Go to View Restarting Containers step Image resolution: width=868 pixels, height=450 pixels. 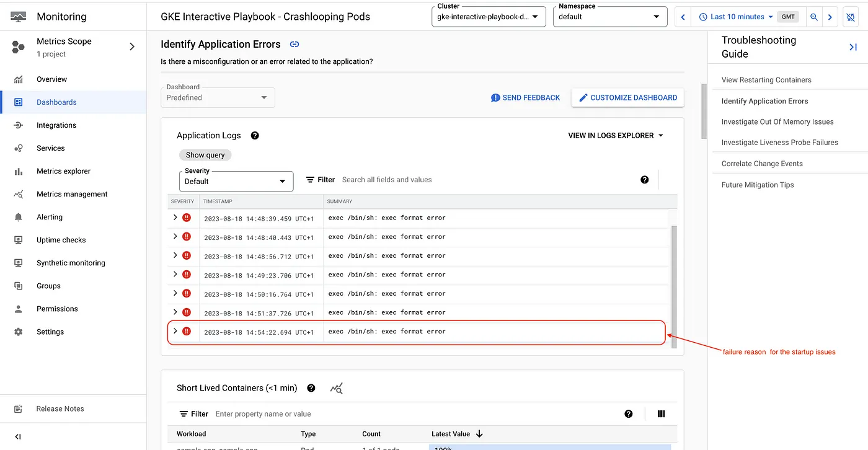pos(766,80)
